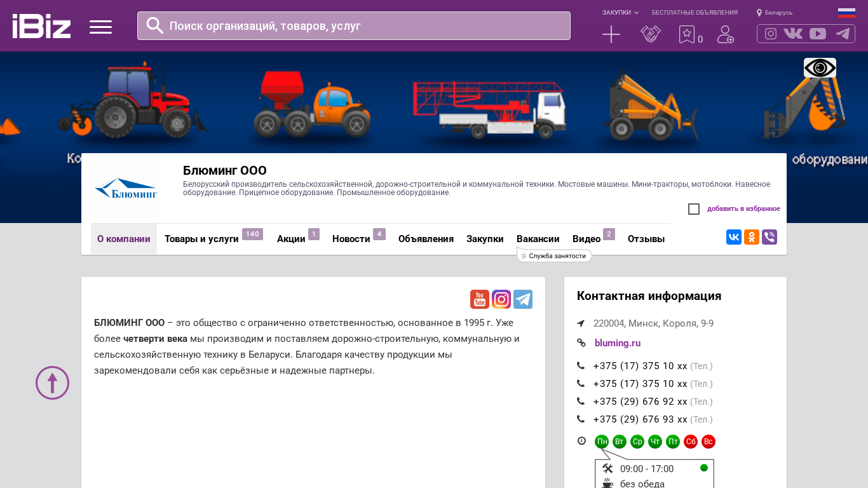
Task: Click the Блюминг company logo
Action: click(x=126, y=189)
